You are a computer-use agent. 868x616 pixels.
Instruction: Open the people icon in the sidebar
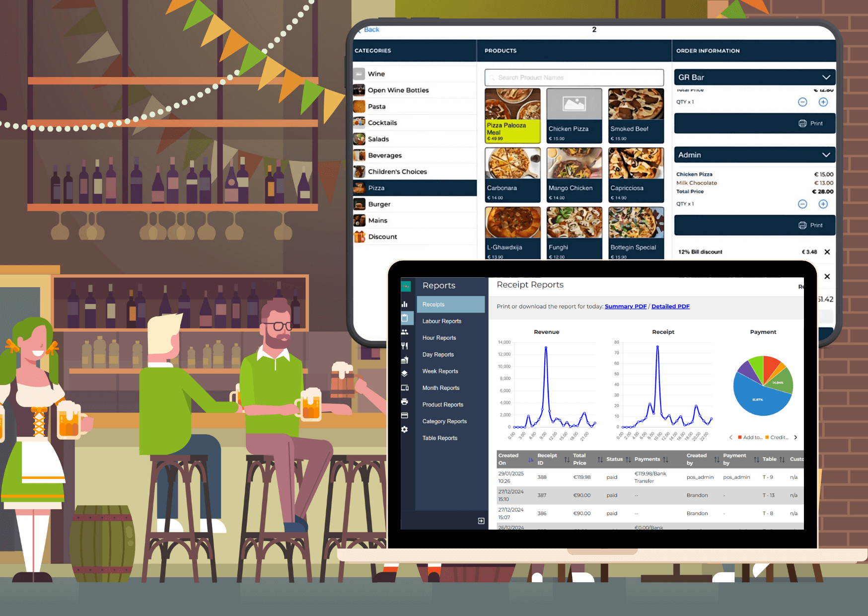(x=405, y=332)
